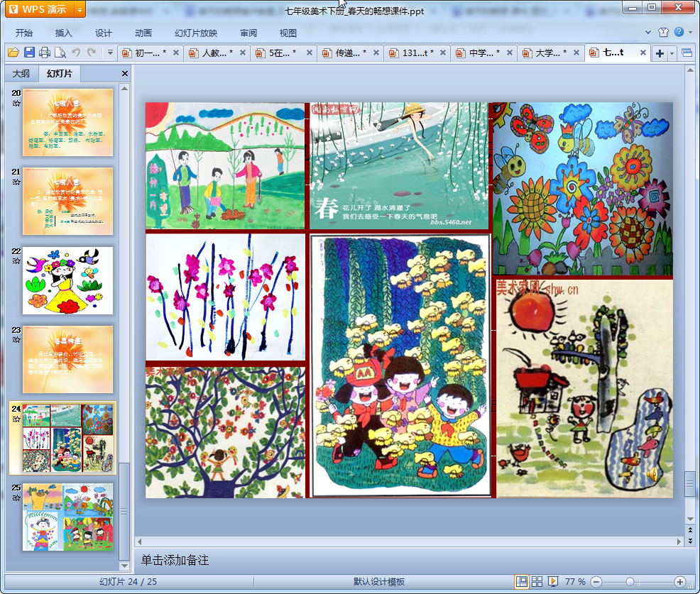Open the 动画 menu tab
The width and height of the screenshot is (700, 594).
point(143,33)
